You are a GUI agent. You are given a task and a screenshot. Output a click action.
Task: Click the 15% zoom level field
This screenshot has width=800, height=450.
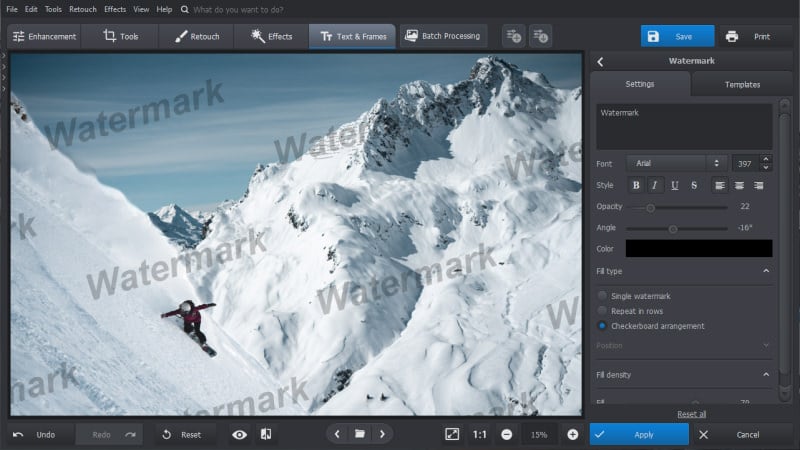tap(539, 435)
